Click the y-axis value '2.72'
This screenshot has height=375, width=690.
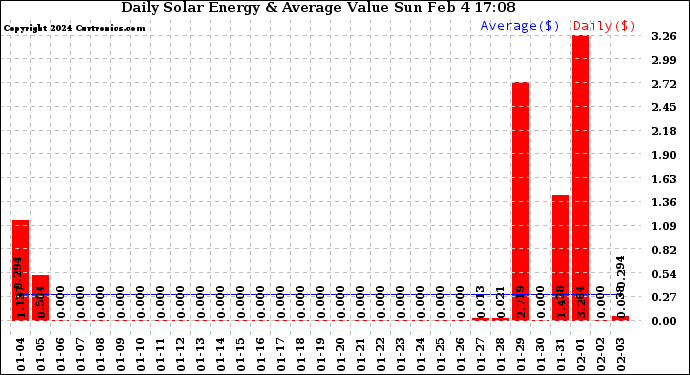click(x=664, y=84)
